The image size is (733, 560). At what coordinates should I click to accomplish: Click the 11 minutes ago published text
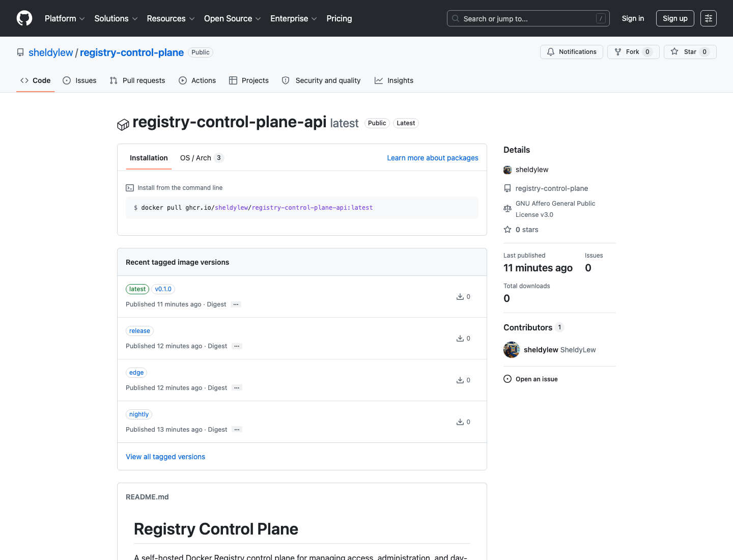click(x=538, y=268)
